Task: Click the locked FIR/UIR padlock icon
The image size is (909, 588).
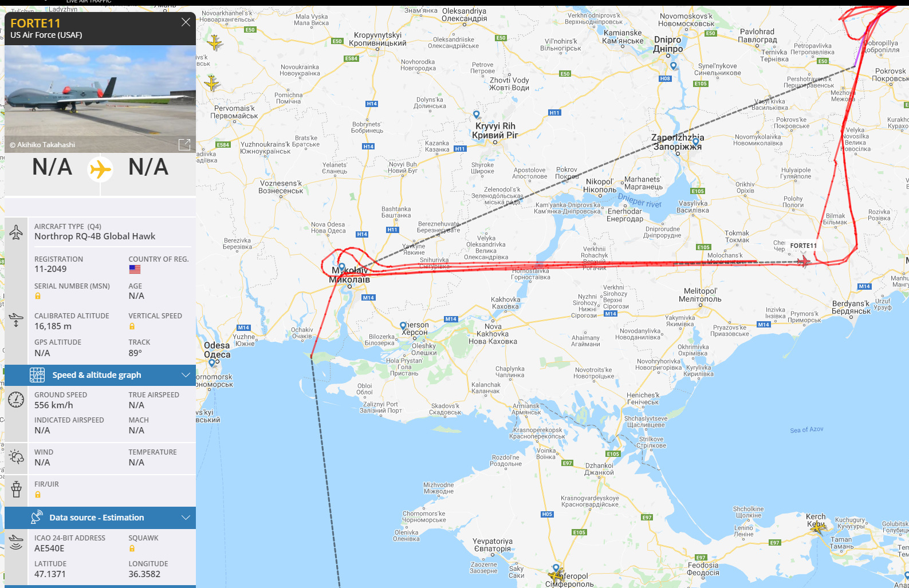Action: coord(38,495)
